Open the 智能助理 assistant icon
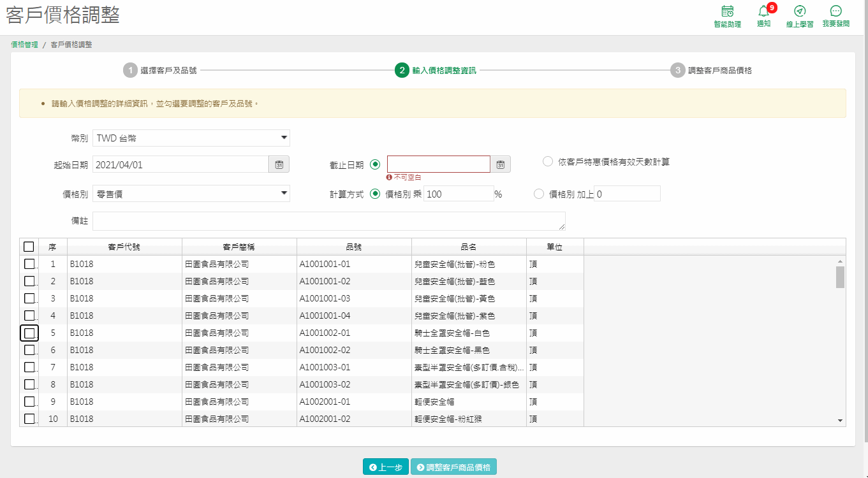Viewport: 868px width, 478px height. click(727, 17)
